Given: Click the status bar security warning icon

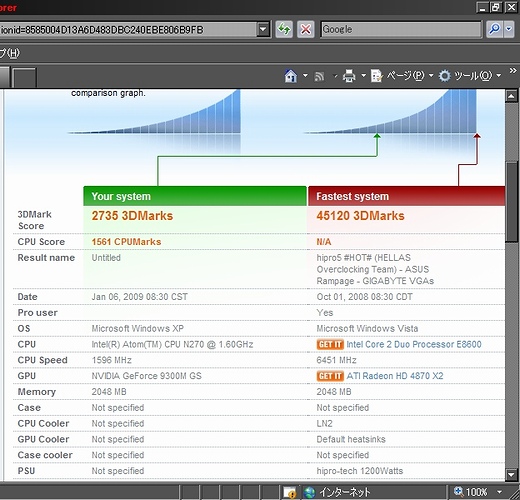Looking at the screenshot, I should 290,492.
